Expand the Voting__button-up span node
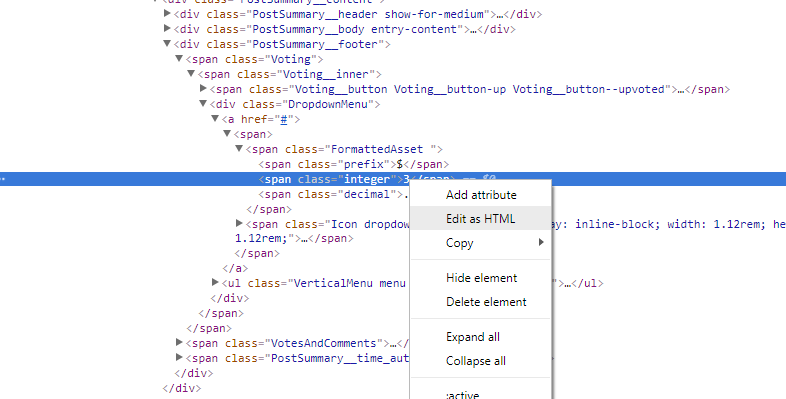Screen dimensions: 786x399 203,88
